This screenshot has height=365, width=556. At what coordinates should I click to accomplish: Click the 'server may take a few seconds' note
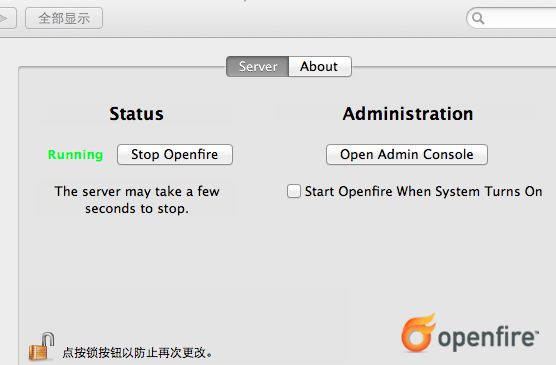pyautogui.click(x=137, y=200)
